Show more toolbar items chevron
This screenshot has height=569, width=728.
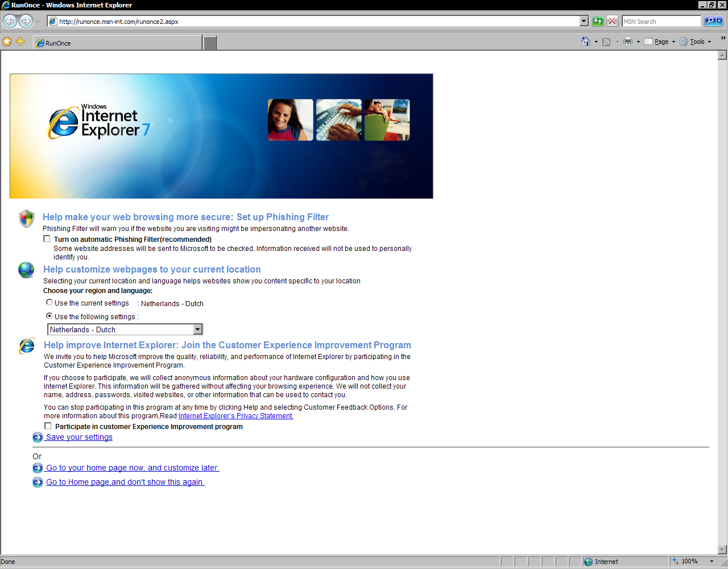(723, 39)
